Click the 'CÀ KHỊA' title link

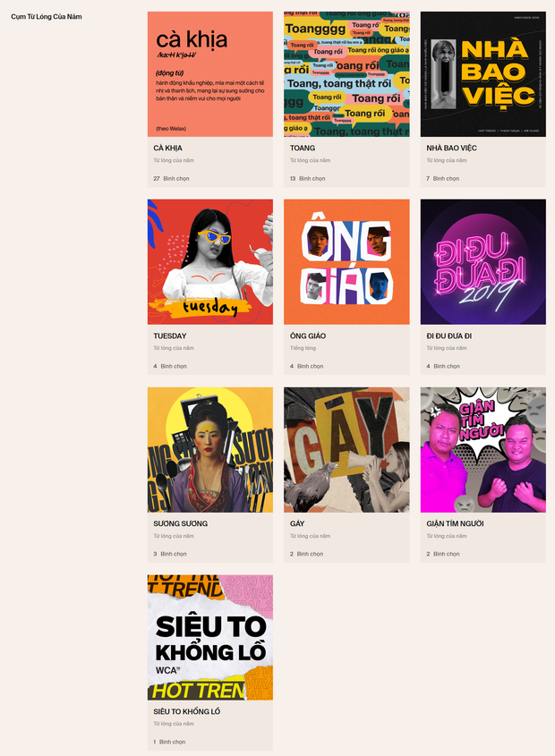click(x=168, y=148)
